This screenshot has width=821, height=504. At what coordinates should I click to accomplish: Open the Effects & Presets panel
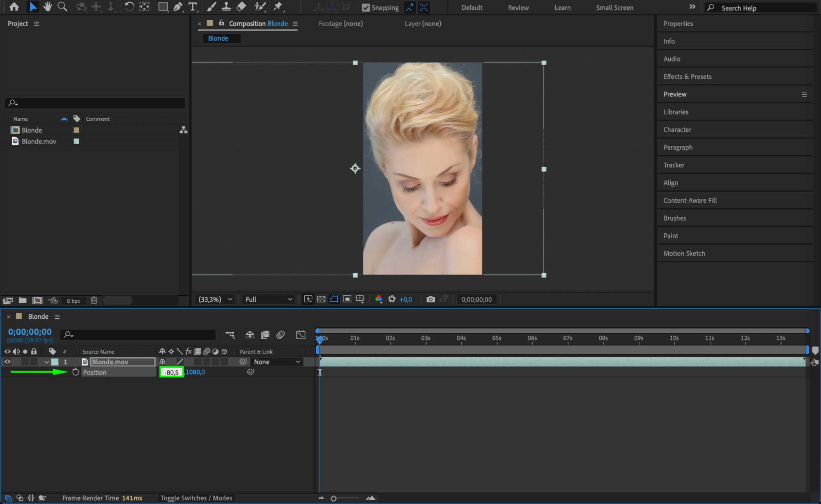(x=687, y=76)
